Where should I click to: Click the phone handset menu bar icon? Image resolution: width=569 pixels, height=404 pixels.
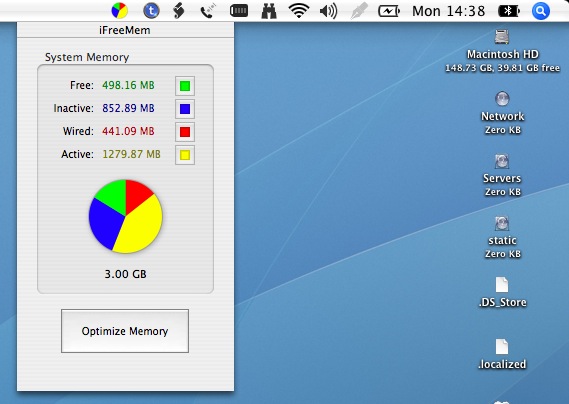[208, 11]
